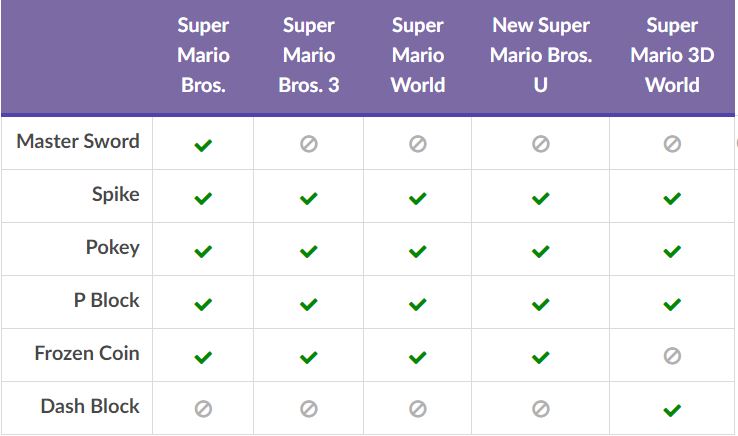Click Spike checkmark under Super Mario World

point(417,198)
